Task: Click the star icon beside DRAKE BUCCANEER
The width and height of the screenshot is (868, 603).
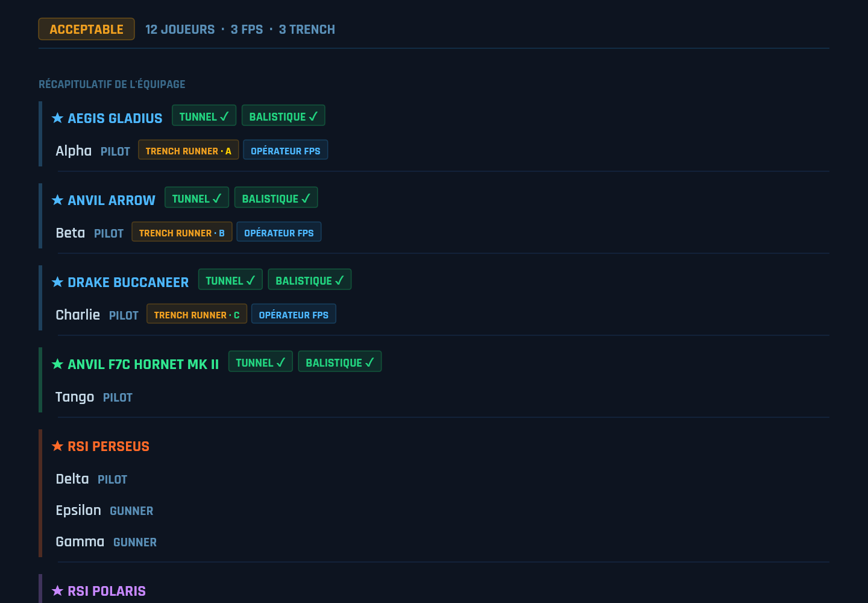Action: click(57, 282)
